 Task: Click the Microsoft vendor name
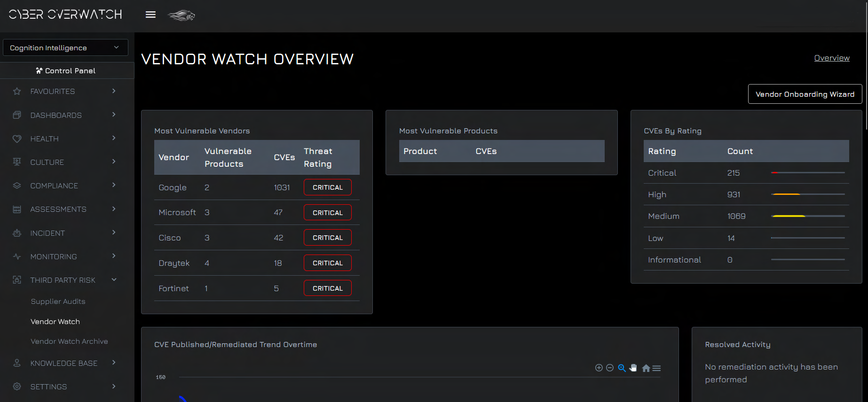(177, 212)
